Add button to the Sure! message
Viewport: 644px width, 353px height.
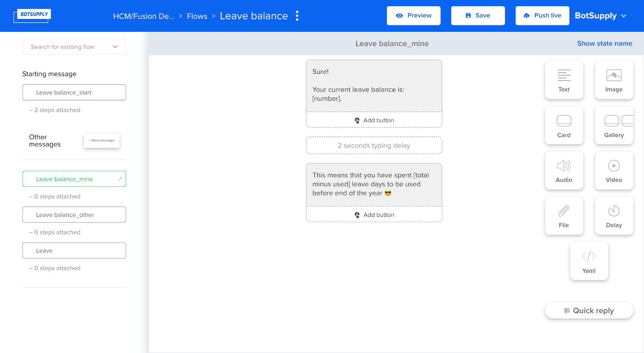(374, 120)
